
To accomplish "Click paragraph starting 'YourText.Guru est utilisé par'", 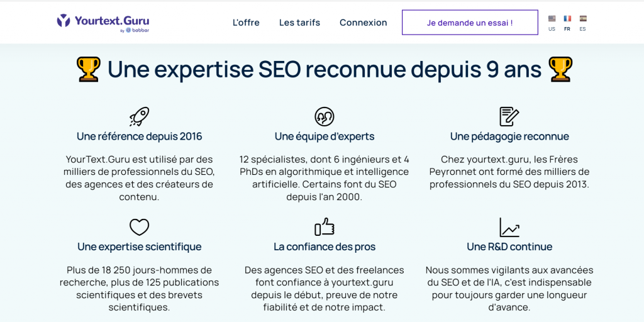I will 139,178.
